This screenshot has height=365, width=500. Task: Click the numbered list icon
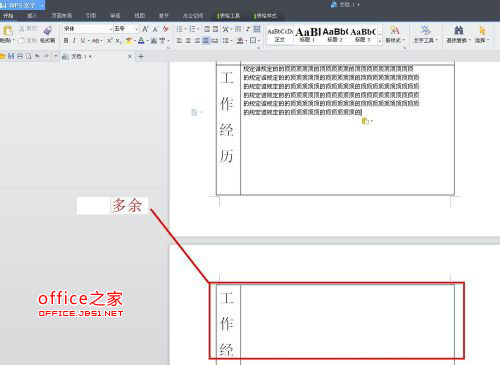(x=192, y=29)
